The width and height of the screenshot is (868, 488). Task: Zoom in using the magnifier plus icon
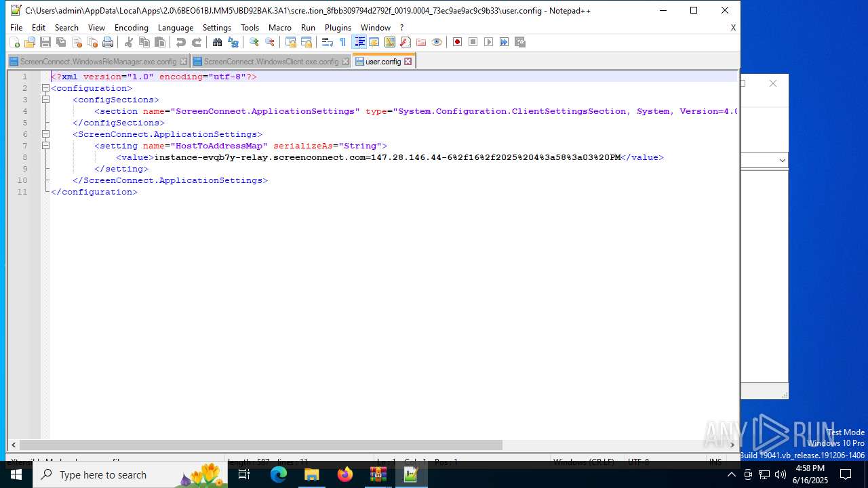point(254,42)
